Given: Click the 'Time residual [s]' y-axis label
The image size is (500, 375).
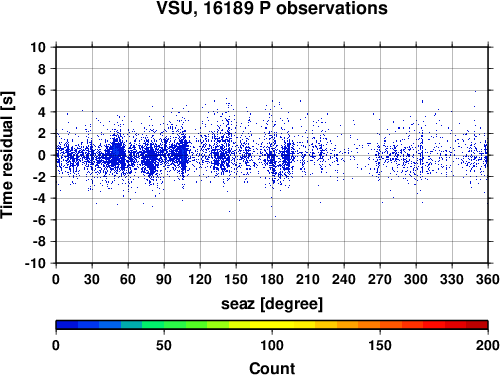Looking at the screenshot, I should 7,155.
